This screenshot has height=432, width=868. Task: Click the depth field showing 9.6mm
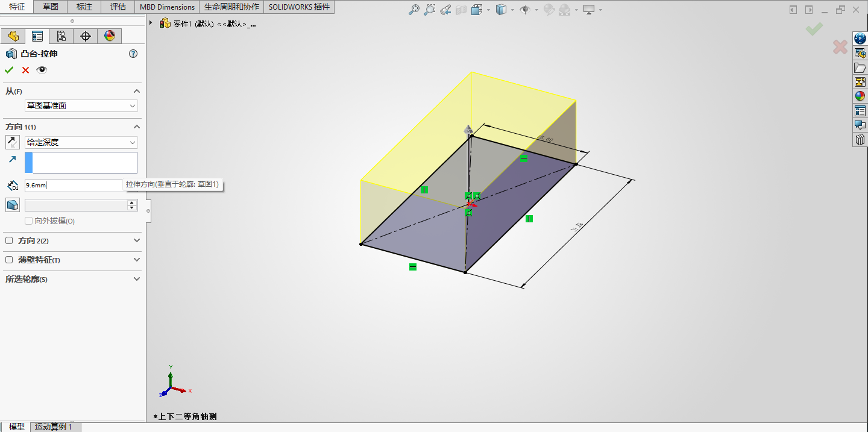pos(74,186)
